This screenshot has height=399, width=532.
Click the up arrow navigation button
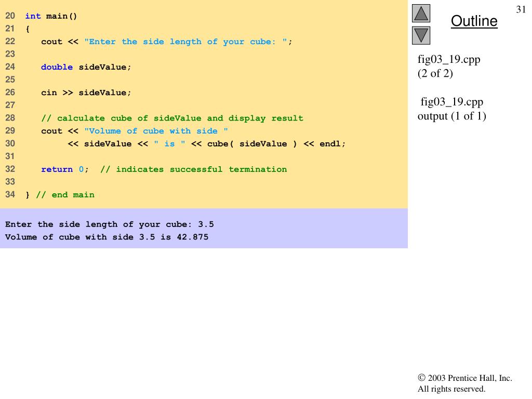click(421, 13)
